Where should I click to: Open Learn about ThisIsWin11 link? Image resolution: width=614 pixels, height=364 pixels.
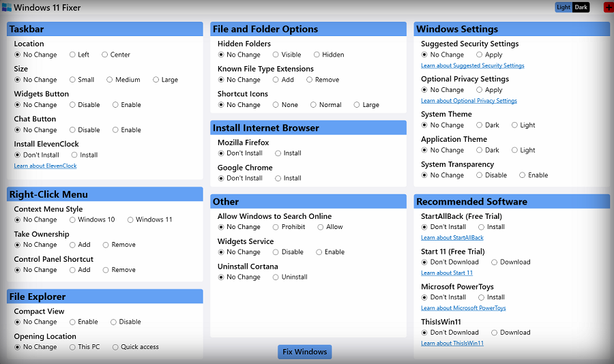pyautogui.click(x=452, y=344)
